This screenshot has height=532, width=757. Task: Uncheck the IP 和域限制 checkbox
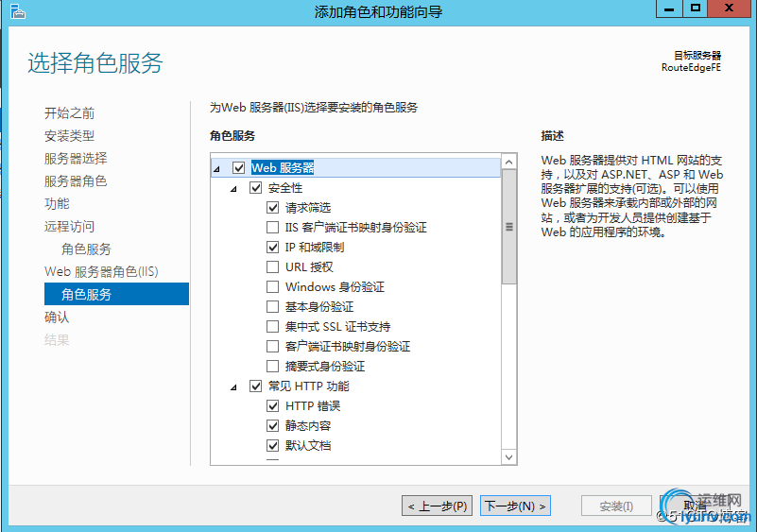pyautogui.click(x=272, y=248)
